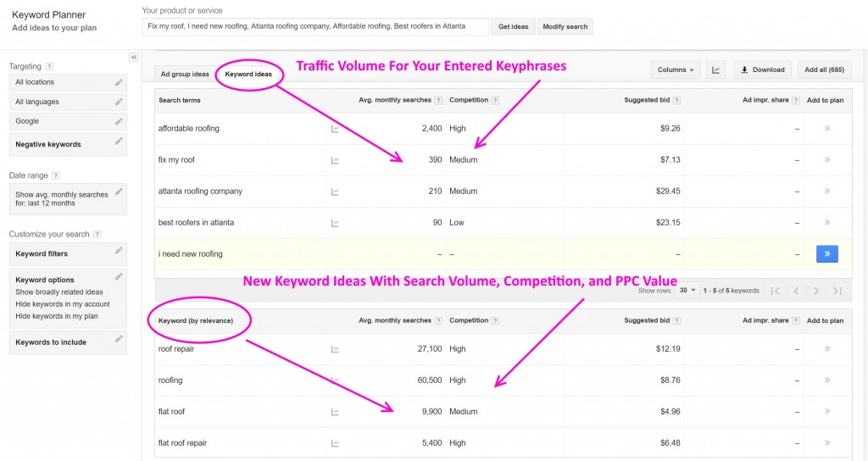Viewport: 868px width, 461px height.
Task: Add i need new roofing to plan
Action: click(827, 253)
